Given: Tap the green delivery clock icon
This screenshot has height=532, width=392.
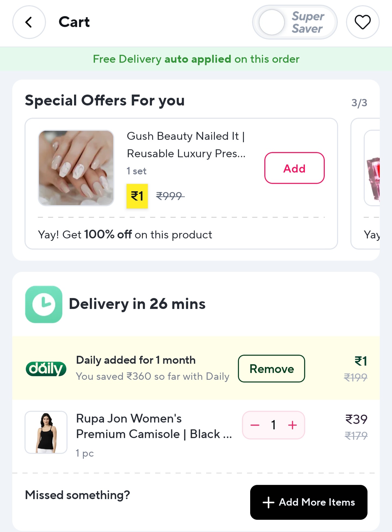Looking at the screenshot, I should 44,304.
